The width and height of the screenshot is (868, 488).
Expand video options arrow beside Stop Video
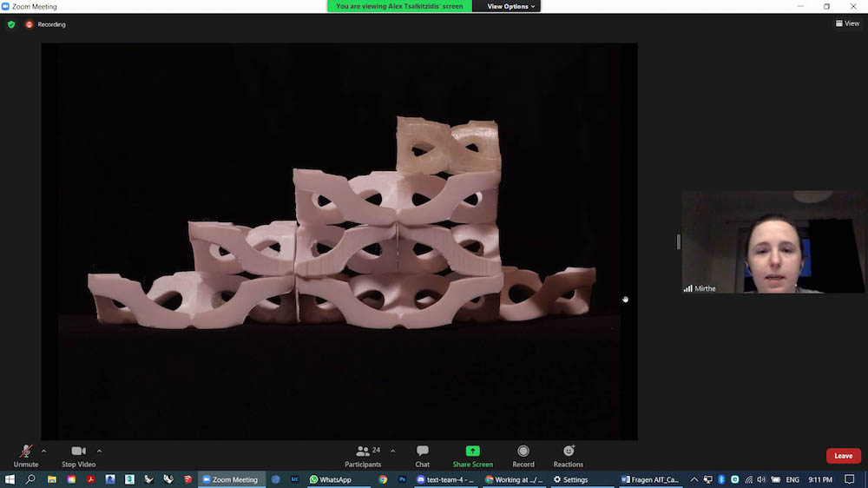[99, 451]
